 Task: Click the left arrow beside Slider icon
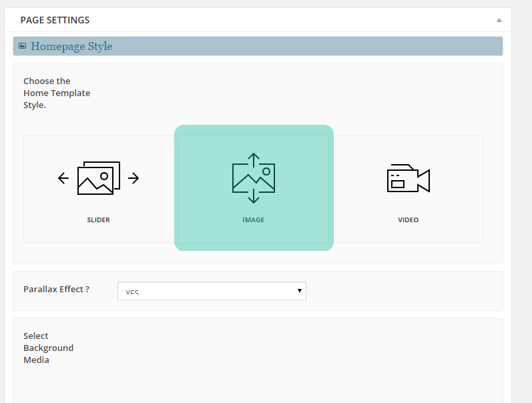click(63, 178)
